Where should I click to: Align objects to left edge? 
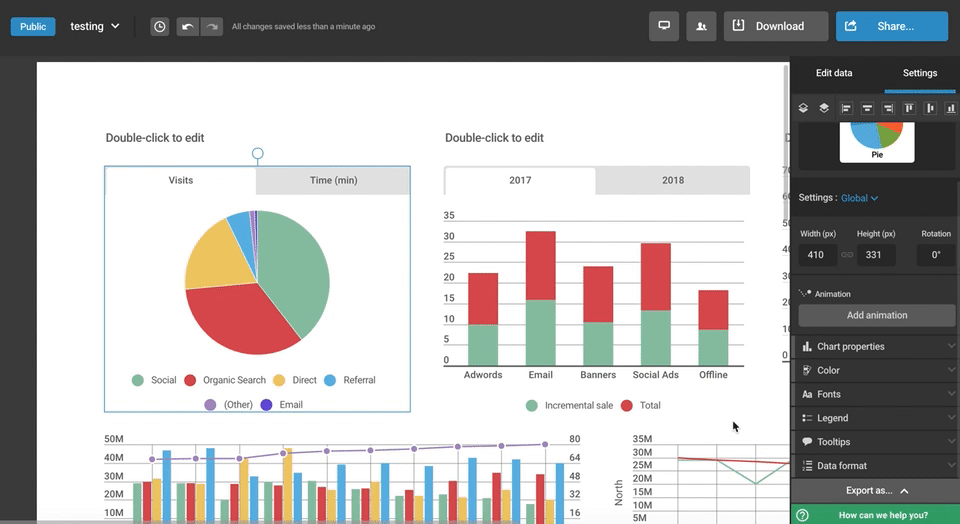point(846,108)
